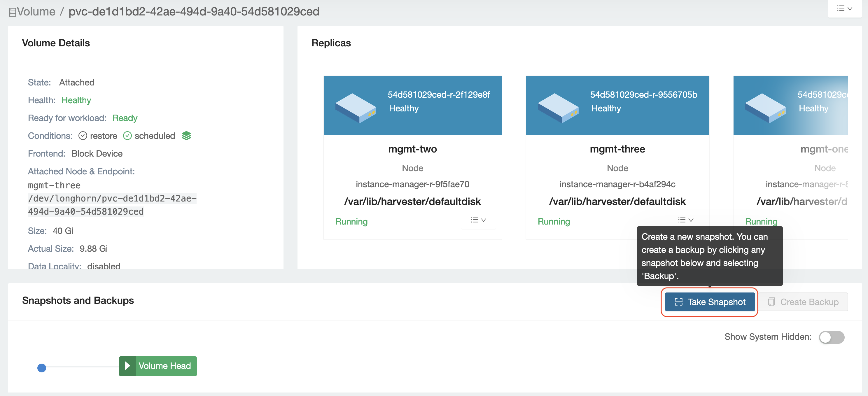Click the disk icon of mgmt-two replica

point(356,108)
